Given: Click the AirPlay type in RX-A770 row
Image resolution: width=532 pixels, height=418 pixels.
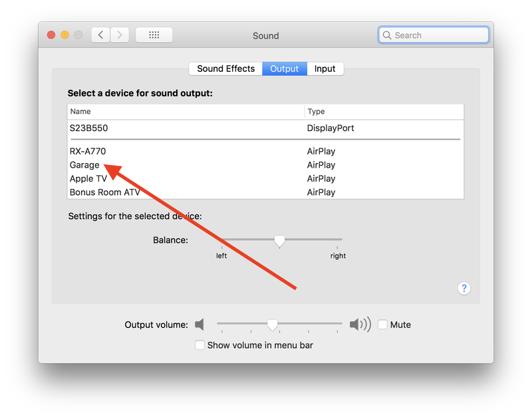Looking at the screenshot, I should point(321,151).
